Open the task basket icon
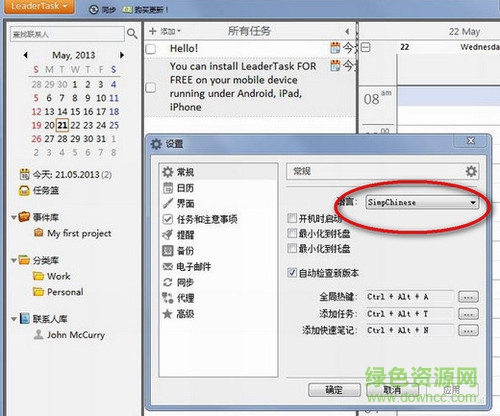 (x=24, y=190)
